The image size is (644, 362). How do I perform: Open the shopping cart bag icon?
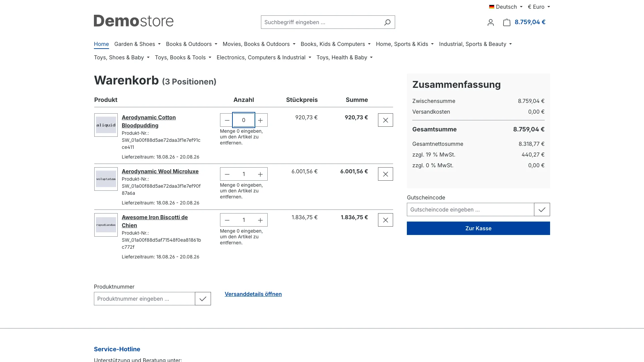506,22
